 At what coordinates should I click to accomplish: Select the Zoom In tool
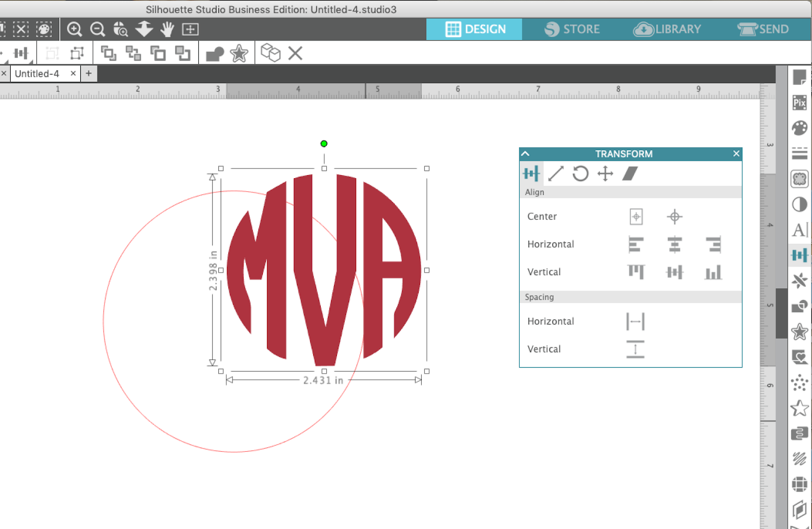tap(74, 29)
